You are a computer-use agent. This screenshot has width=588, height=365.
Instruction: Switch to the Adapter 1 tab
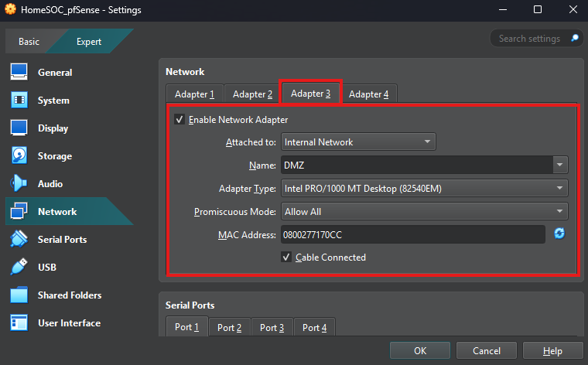(x=194, y=94)
